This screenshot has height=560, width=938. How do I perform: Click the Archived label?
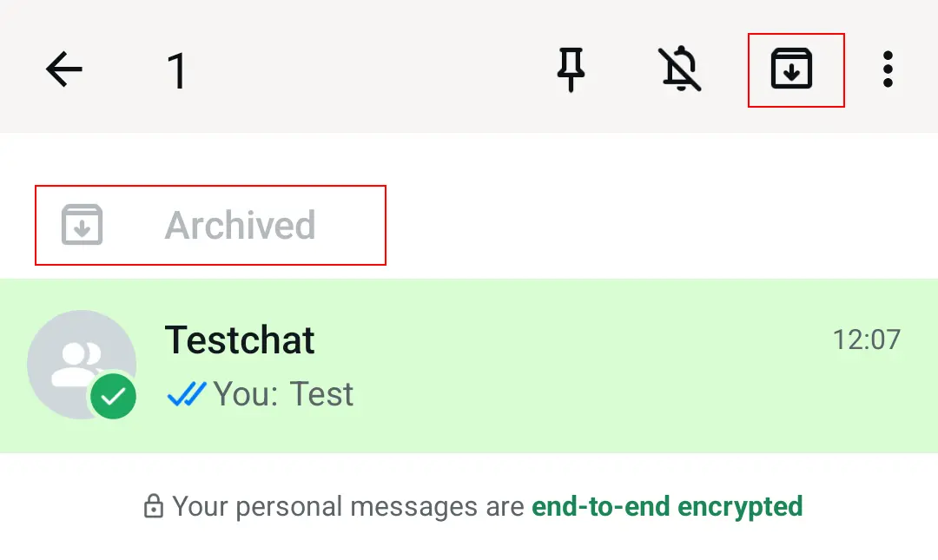coord(240,225)
